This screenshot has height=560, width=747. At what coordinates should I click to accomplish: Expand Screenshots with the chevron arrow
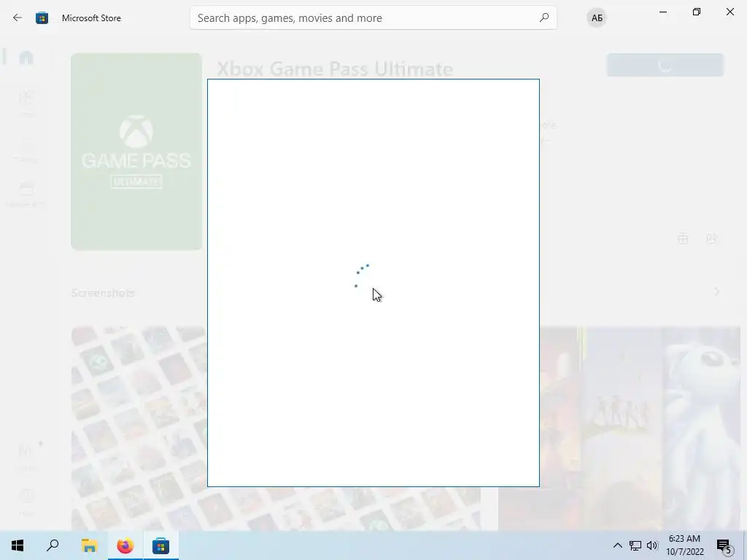(x=717, y=292)
